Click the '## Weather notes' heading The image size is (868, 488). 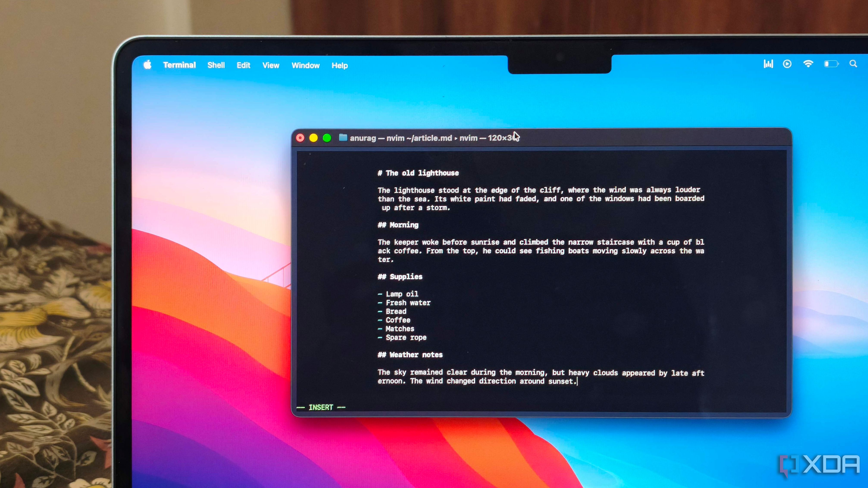tap(410, 355)
